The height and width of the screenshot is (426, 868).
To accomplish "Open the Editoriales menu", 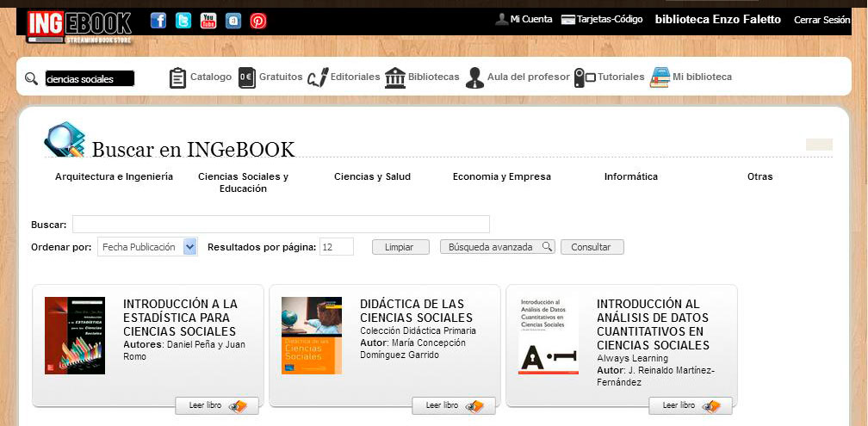I will (355, 77).
